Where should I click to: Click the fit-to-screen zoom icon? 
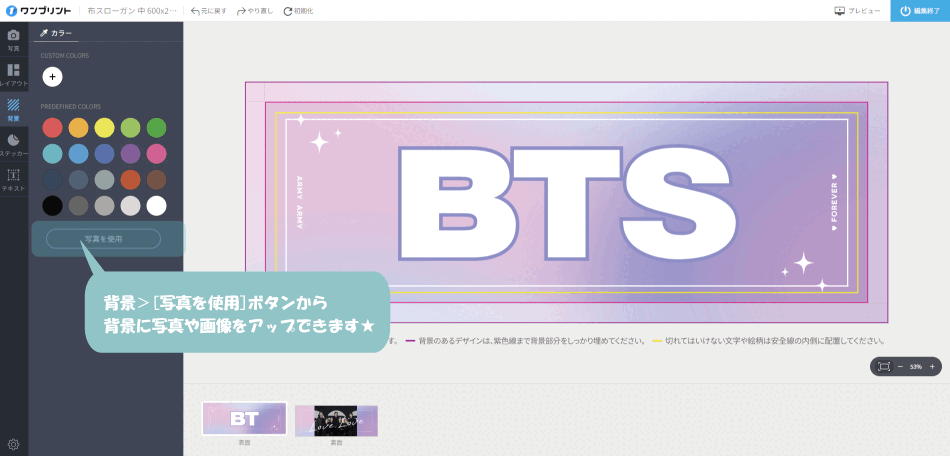click(x=884, y=367)
